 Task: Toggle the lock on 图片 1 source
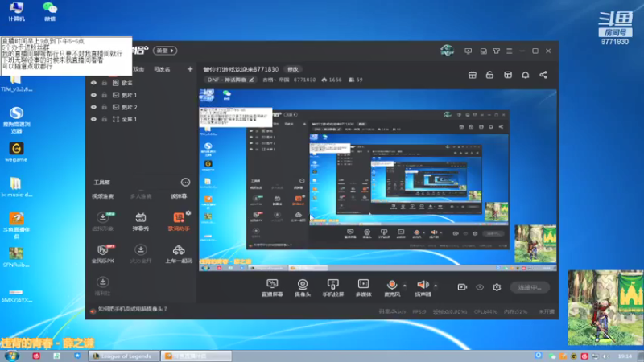click(105, 95)
